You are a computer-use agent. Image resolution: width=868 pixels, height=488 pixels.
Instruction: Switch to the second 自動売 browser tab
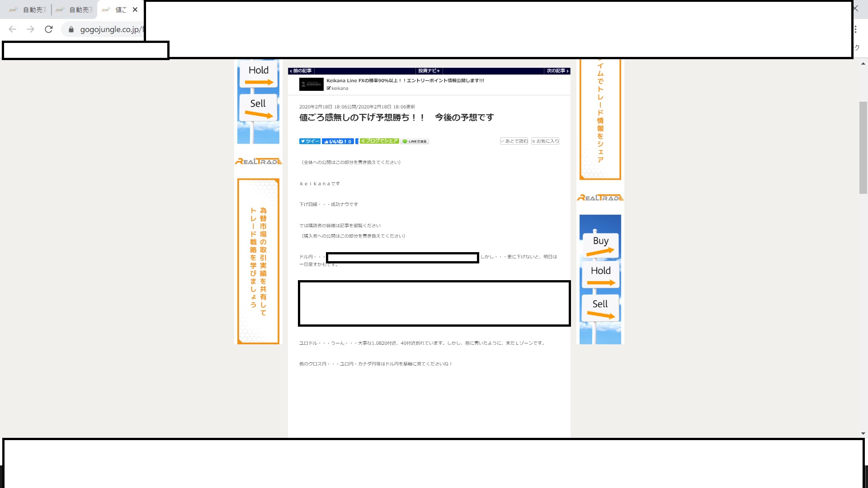(75, 9)
